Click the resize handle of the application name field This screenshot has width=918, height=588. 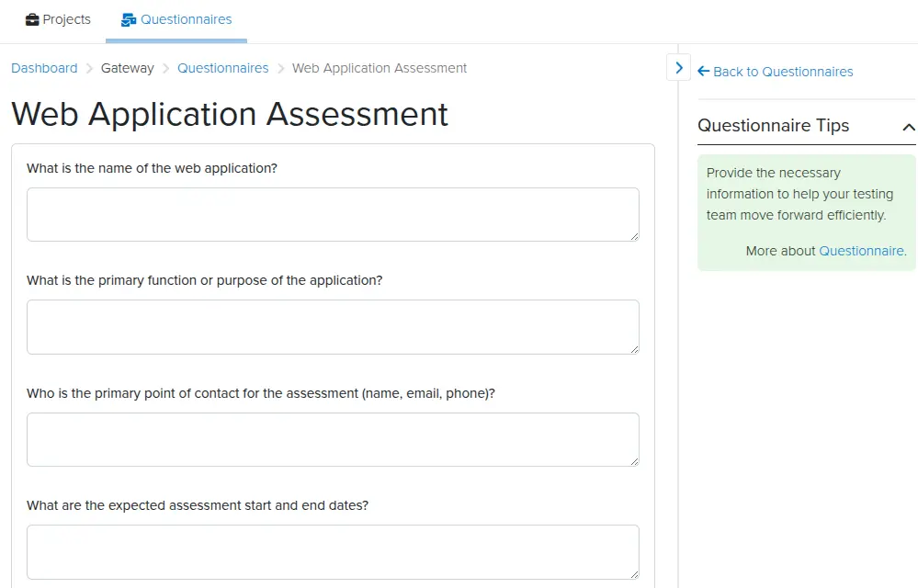(635, 236)
